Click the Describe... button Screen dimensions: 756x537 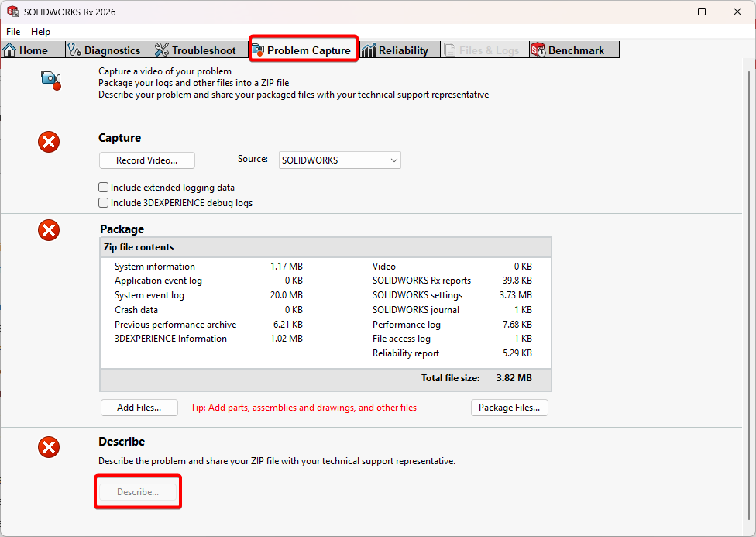pos(138,492)
